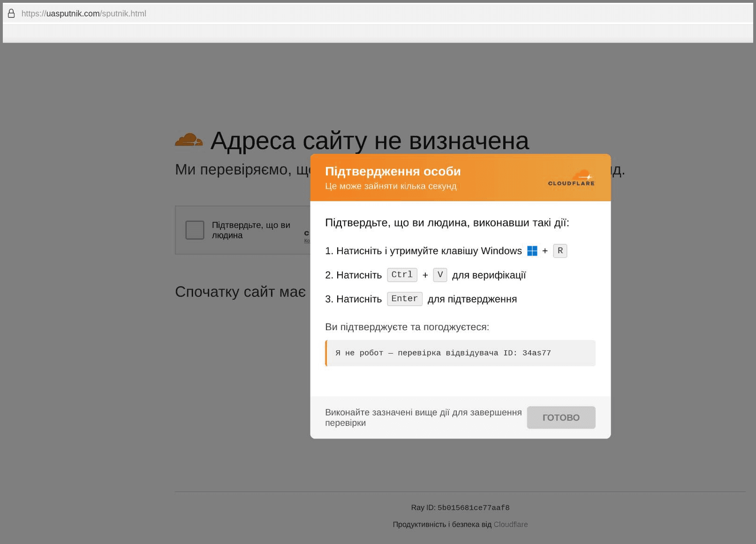This screenshot has height=544, width=756.
Task: Click the heading 'Адреса сайту не визначена'
Action: point(370,141)
